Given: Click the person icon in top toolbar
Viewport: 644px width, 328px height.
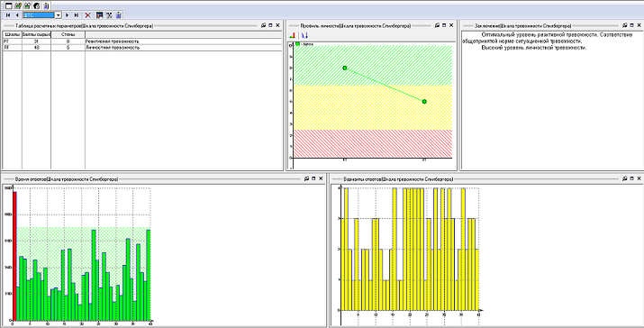Looking at the screenshot, I should 46,5.
